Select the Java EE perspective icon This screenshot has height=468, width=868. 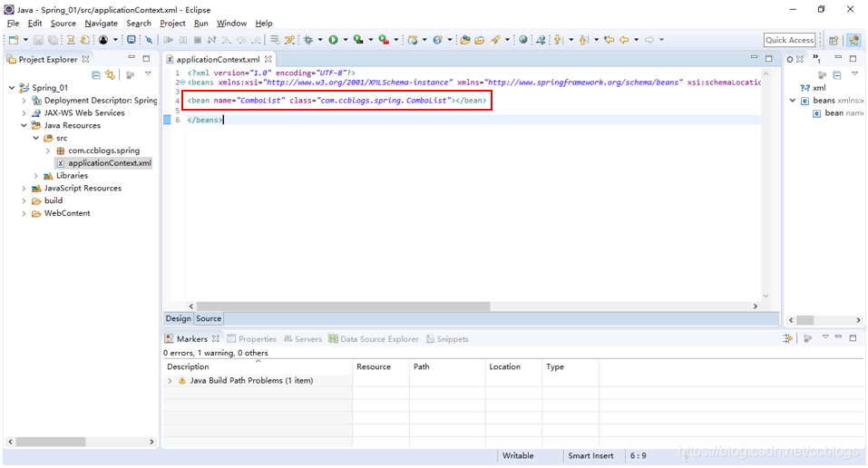[854, 40]
